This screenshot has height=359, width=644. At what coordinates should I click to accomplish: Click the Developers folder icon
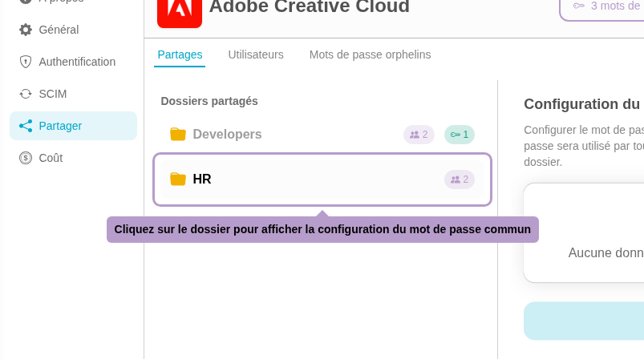click(x=178, y=135)
